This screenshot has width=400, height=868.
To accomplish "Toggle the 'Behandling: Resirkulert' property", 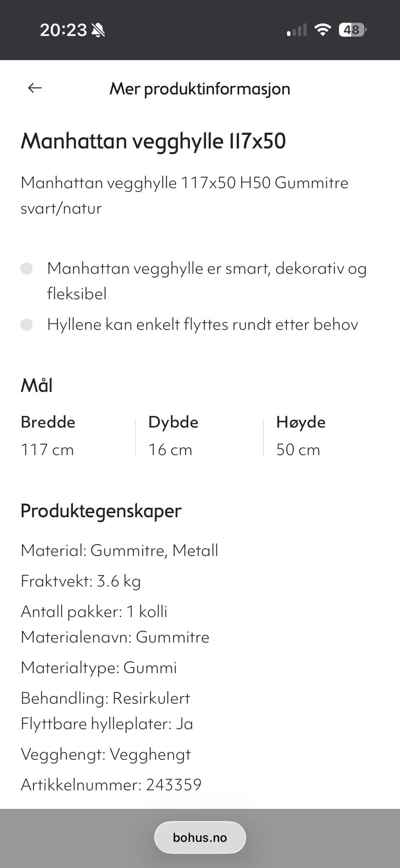I will 105,698.
